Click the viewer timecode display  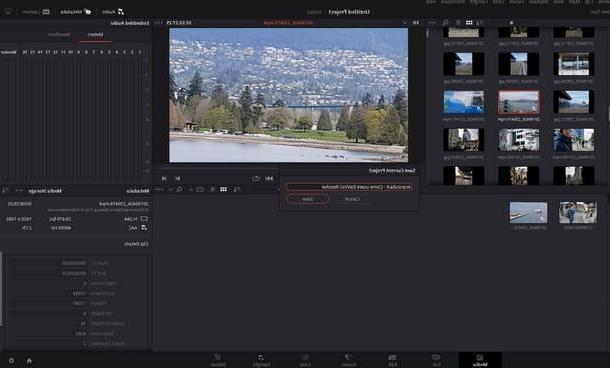click(179, 23)
